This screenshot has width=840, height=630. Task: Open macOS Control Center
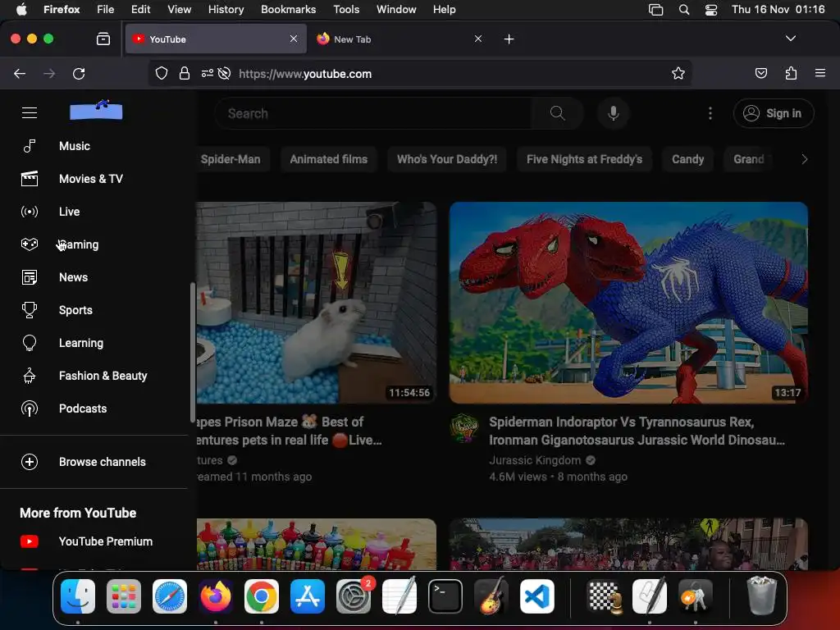click(711, 10)
